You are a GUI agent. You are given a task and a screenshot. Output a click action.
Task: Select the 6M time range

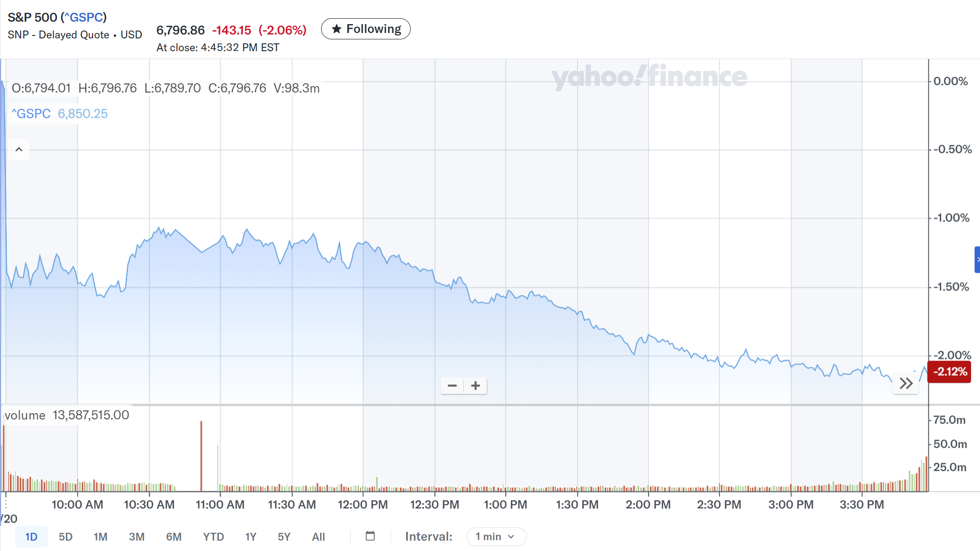click(173, 537)
